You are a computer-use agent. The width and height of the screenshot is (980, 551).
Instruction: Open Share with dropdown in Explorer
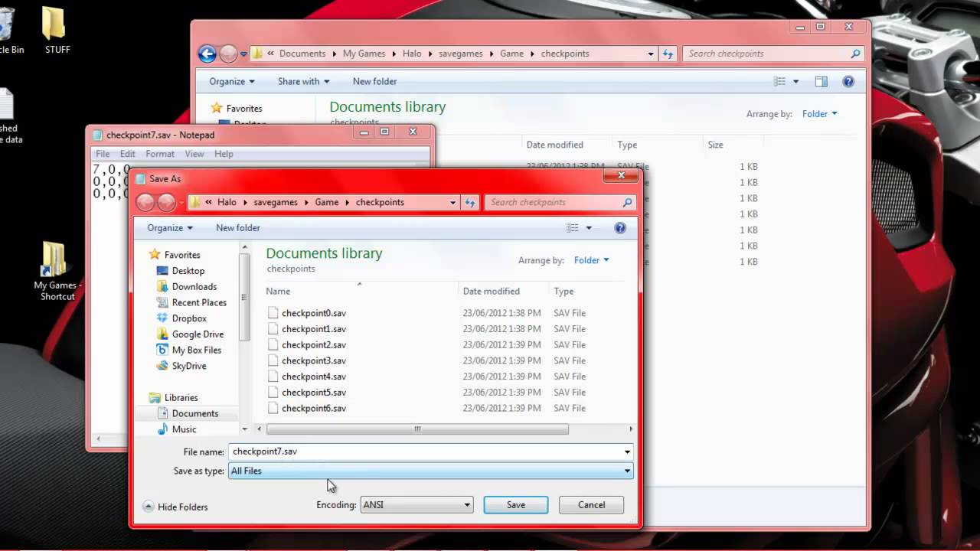[x=303, y=81]
